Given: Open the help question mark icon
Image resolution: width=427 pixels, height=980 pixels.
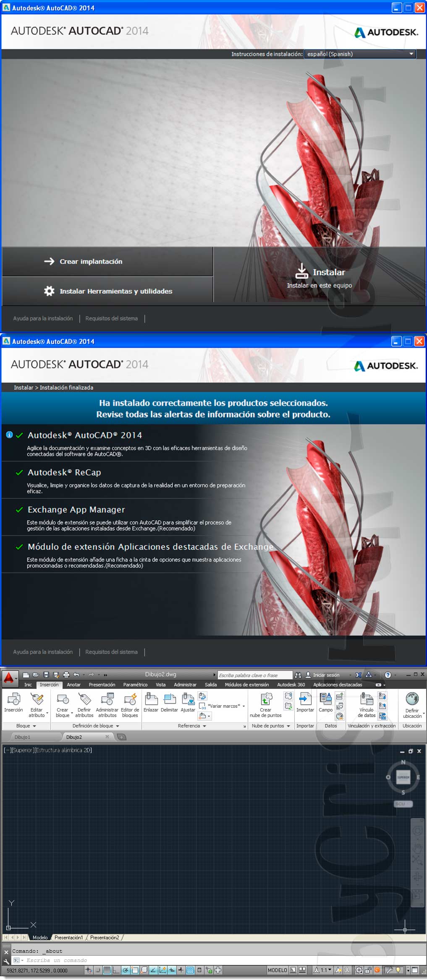Looking at the screenshot, I should click(x=388, y=675).
